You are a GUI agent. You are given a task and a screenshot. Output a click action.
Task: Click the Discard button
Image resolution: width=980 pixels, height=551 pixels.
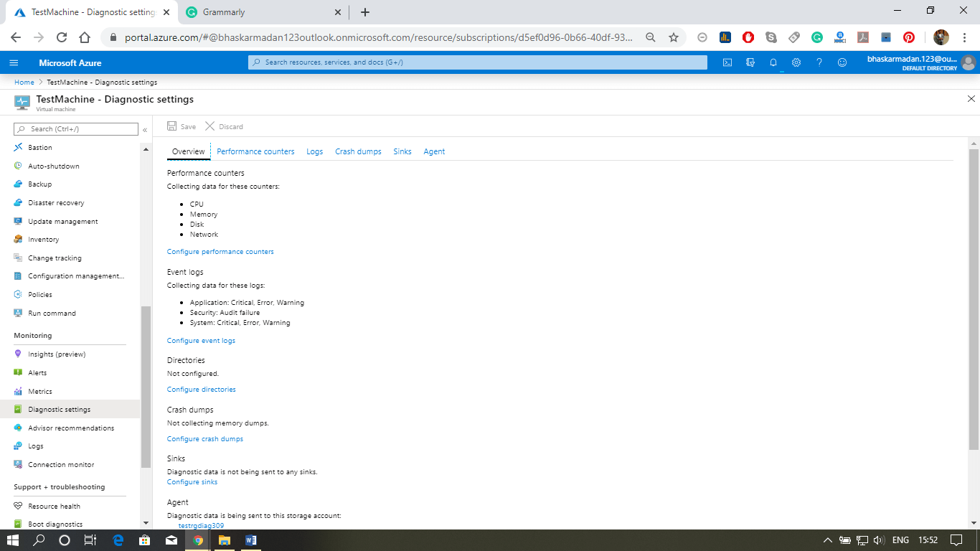coord(224,126)
